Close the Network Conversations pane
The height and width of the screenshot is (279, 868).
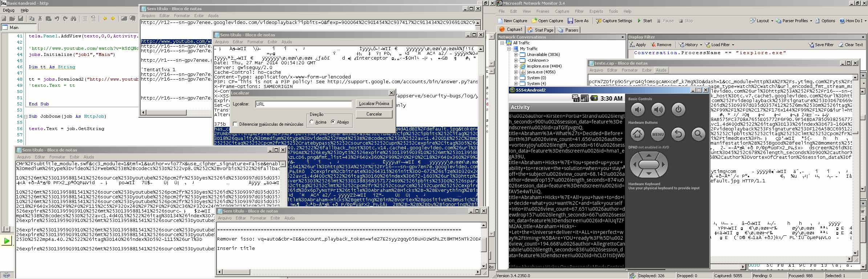click(622, 37)
